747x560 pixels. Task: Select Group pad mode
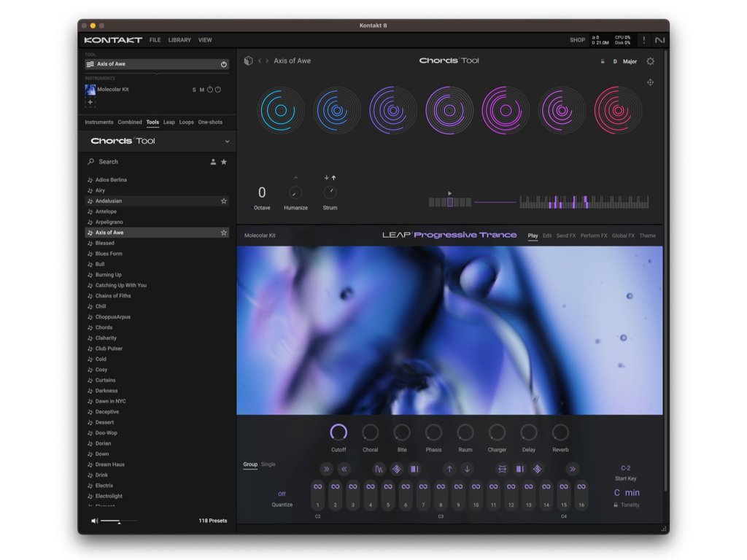click(250, 464)
